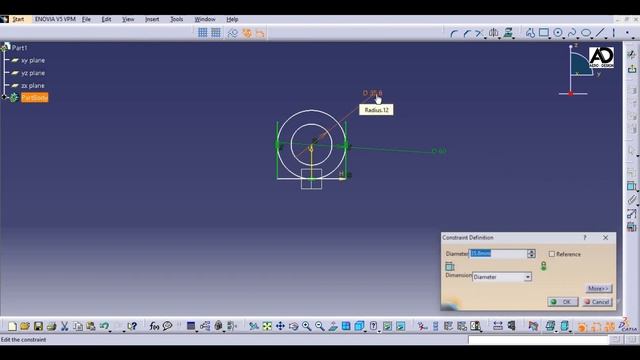
Task: Click the Fit All In icon
Action: coord(267,326)
